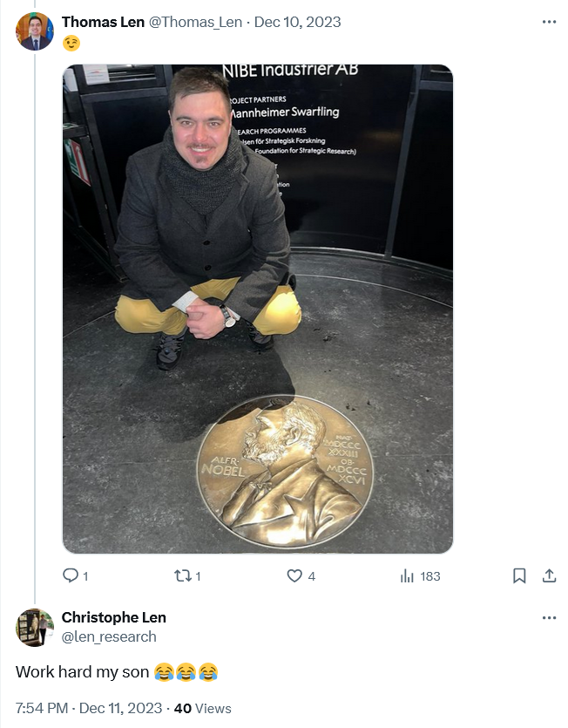Screen dimensions: 568x728
Task: View analytics showing 183 views
Action: 420,576
